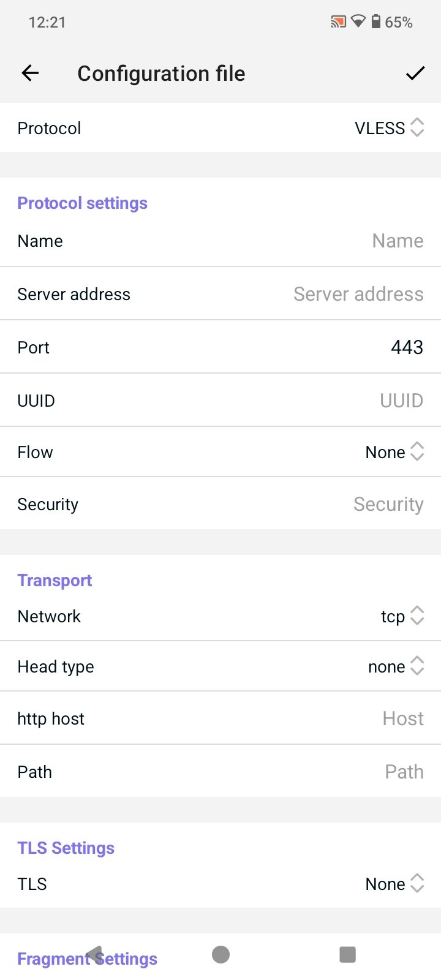Open the Protocol VLESS dropdown

[389, 128]
